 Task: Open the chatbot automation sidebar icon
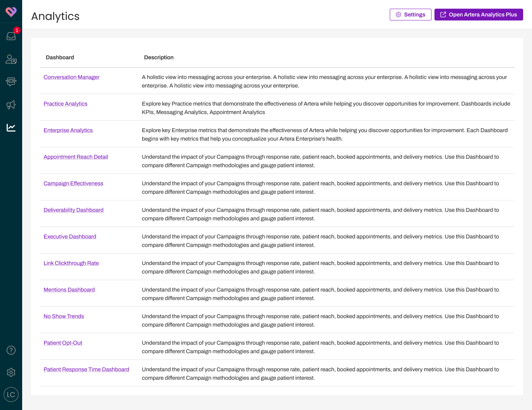tap(11, 82)
